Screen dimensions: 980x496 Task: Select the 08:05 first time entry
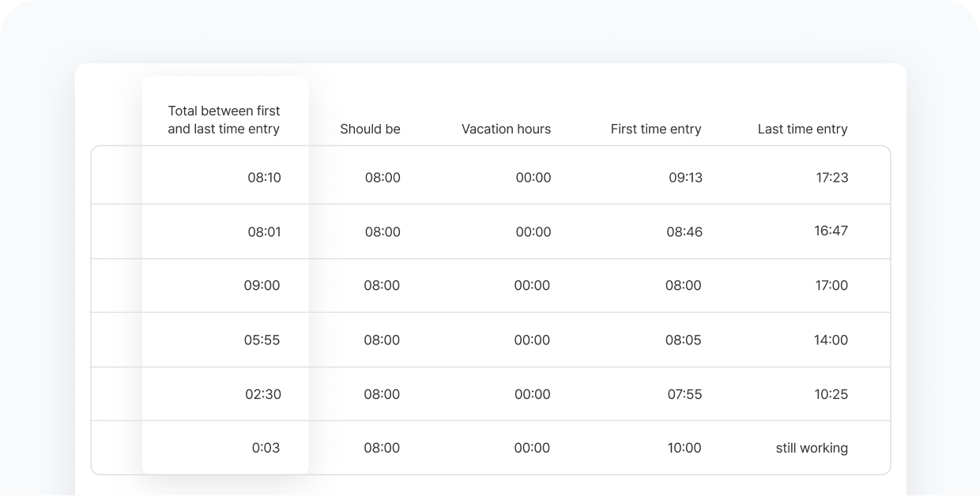coord(684,340)
